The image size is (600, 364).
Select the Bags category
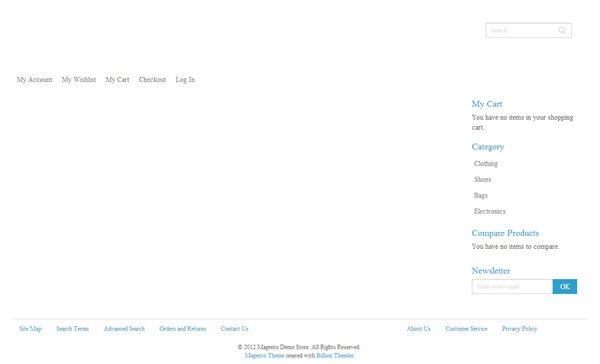point(481,196)
